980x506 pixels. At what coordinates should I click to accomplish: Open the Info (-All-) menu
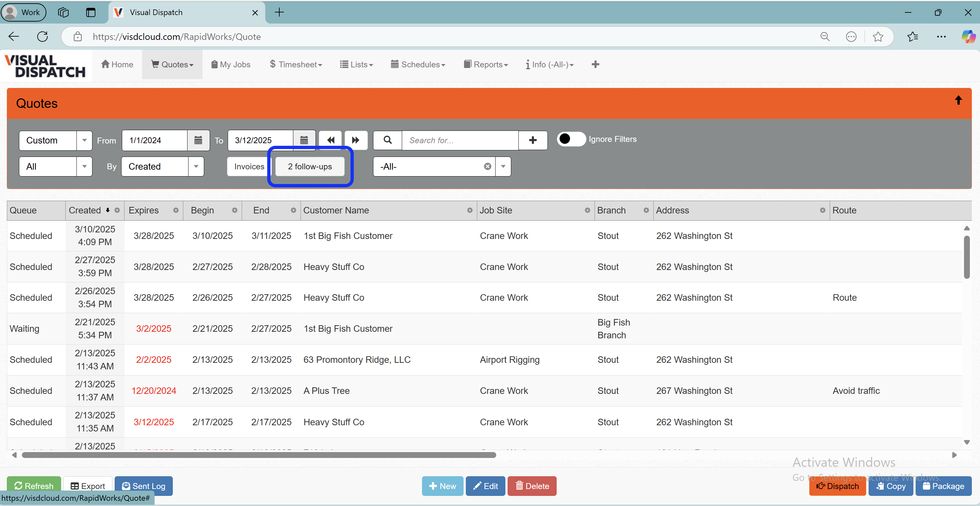pyautogui.click(x=549, y=64)
